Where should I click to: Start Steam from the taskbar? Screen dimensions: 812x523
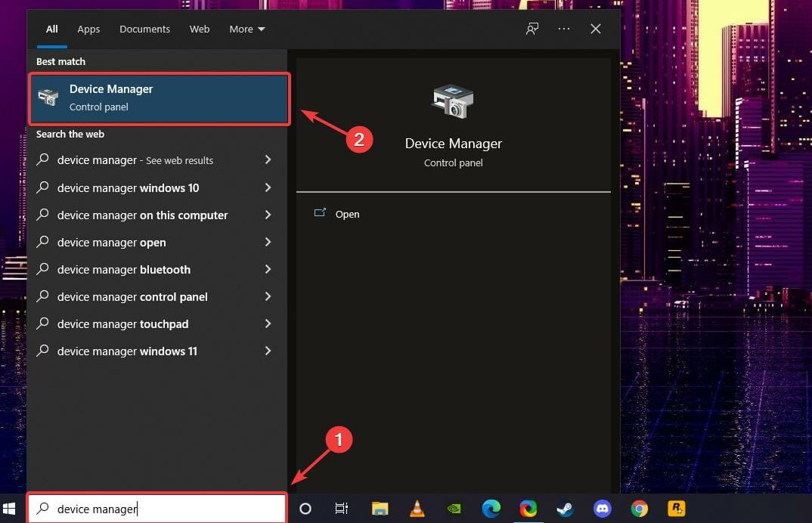point(565,509)
